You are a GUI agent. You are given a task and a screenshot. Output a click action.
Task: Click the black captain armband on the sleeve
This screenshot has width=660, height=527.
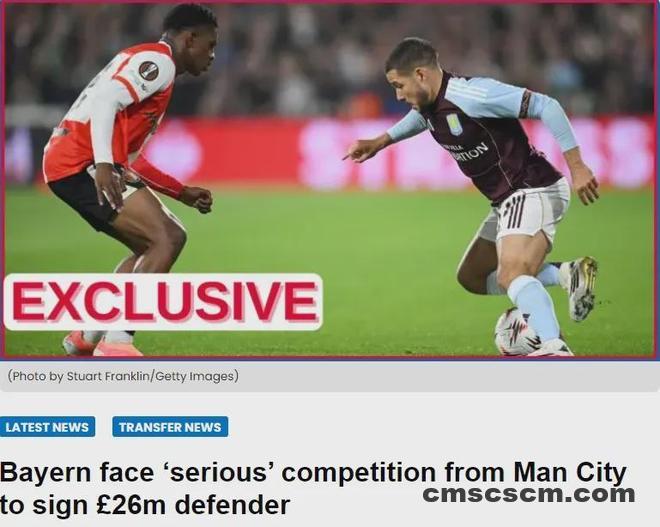[525, 104]
